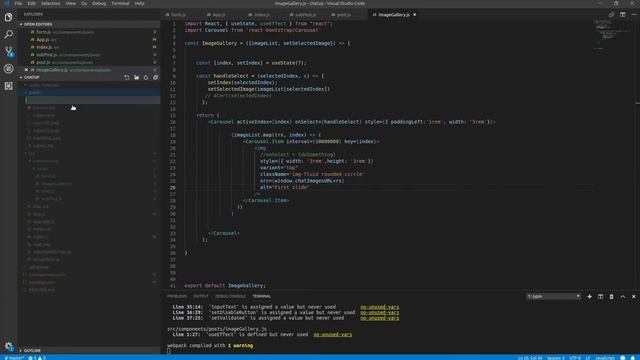Screen dimensions: 640x360
Task: Switch to the DEBUG CONSOLE panel tab
Action: tap(231, 296)
